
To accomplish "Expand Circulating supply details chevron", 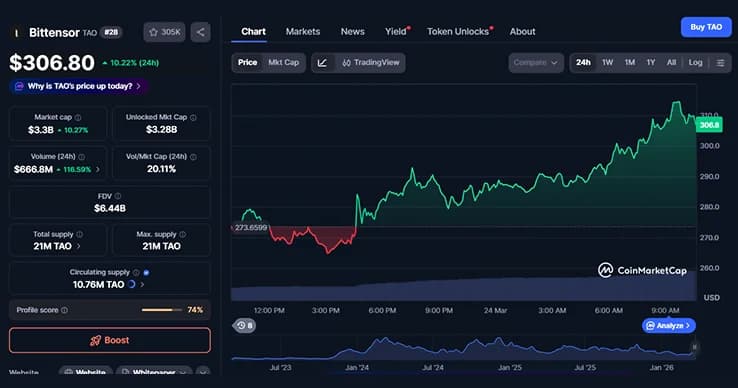I will click(x=142, y=284).
